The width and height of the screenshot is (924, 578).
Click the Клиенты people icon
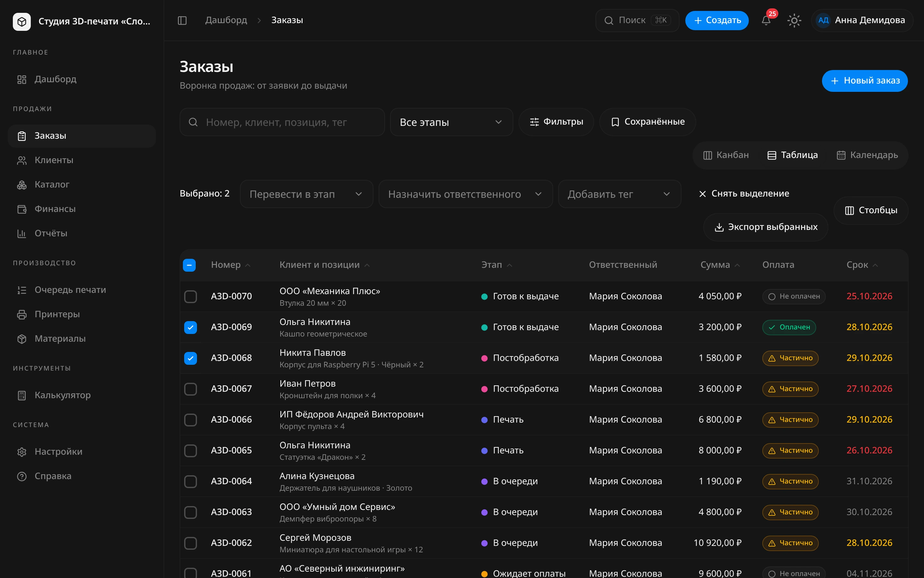tap(22, 161)
